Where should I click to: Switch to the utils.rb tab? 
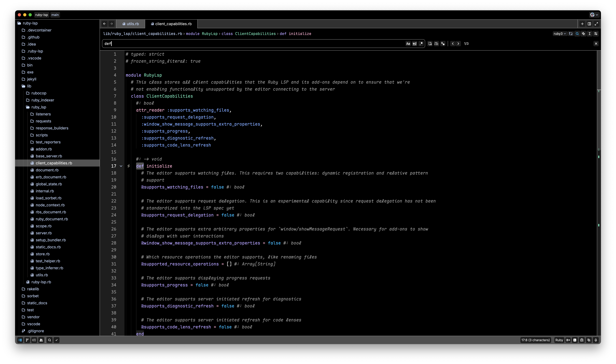pos(131,24)
